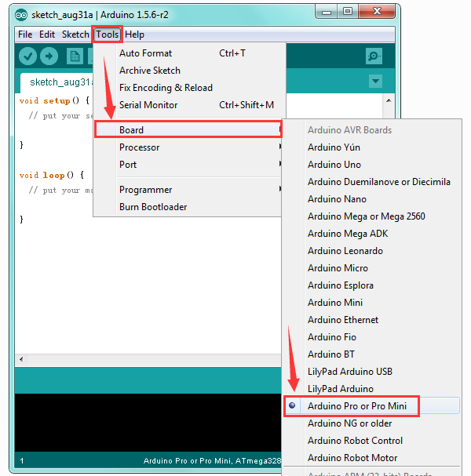Click the void loop() code line
The image size is (471, 476).
pos(51,175)
